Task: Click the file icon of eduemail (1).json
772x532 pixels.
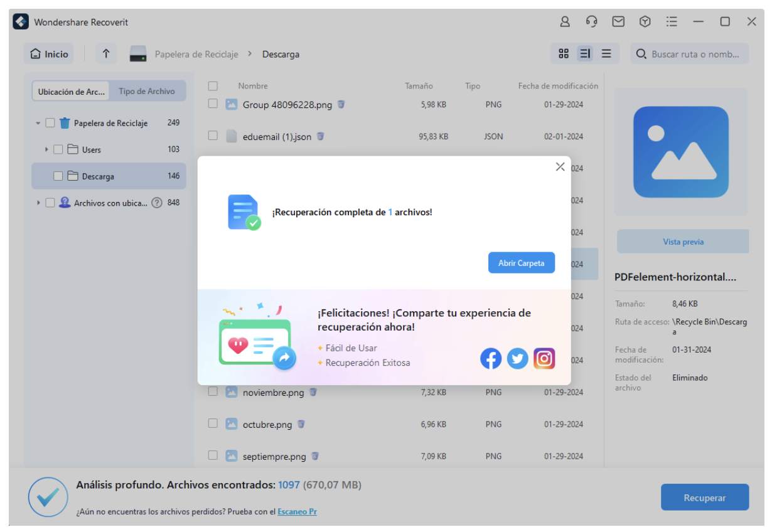Action: tap(232, 136)
